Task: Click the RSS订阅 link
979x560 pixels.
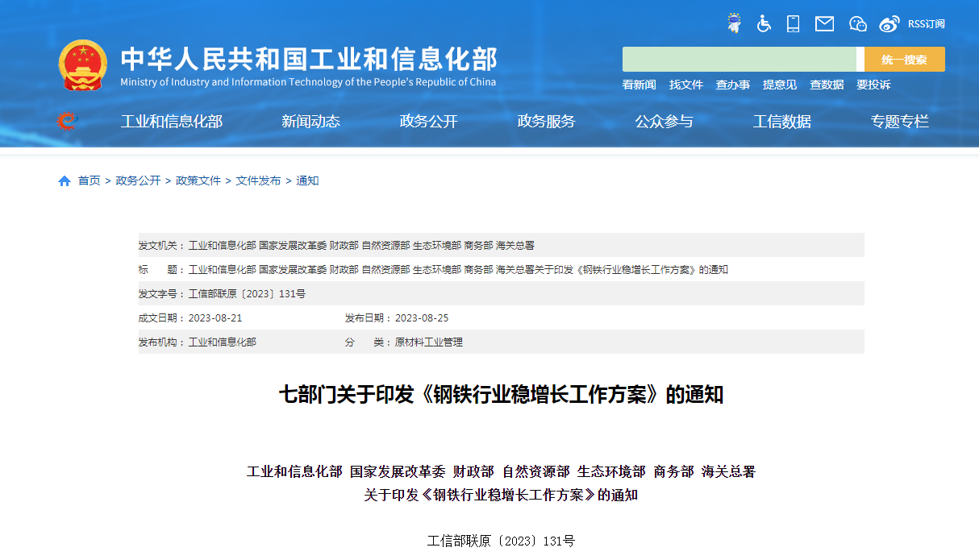Action: [x=926, y=24]
